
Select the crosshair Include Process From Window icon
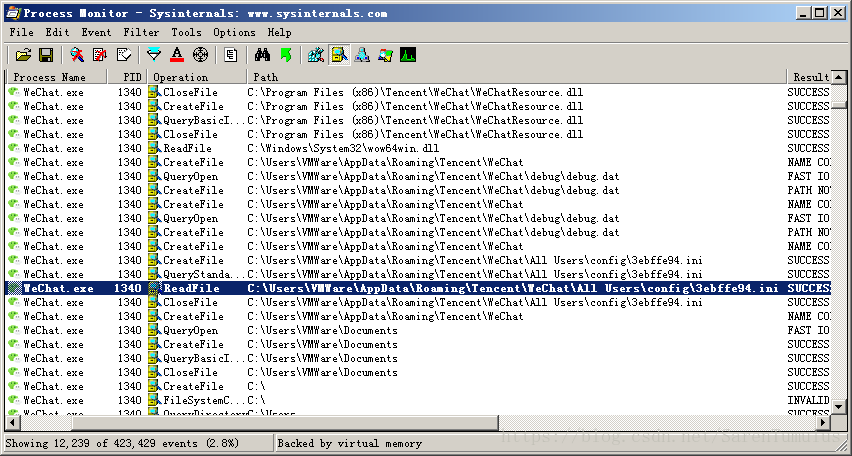pos(201,55)
